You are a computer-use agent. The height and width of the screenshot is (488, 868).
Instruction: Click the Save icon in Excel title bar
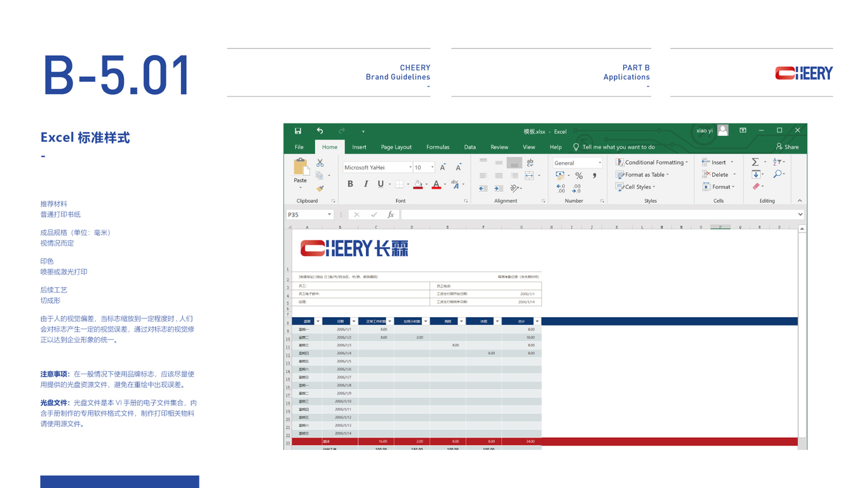298,131
